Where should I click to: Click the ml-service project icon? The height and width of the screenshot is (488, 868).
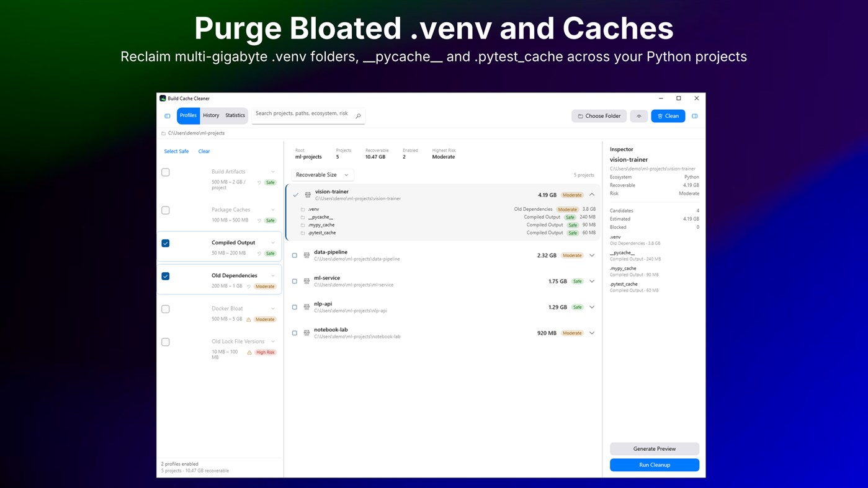[306, 281]
